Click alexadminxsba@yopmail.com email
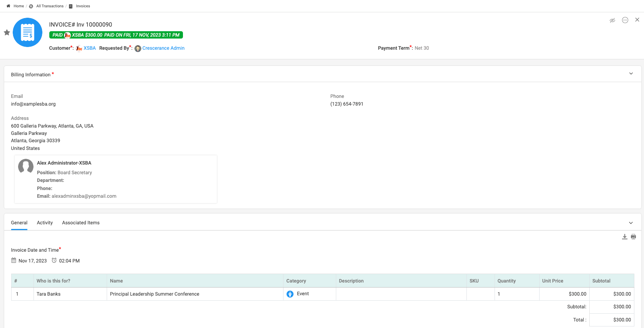The image size is (644, 328). point(84,196)
